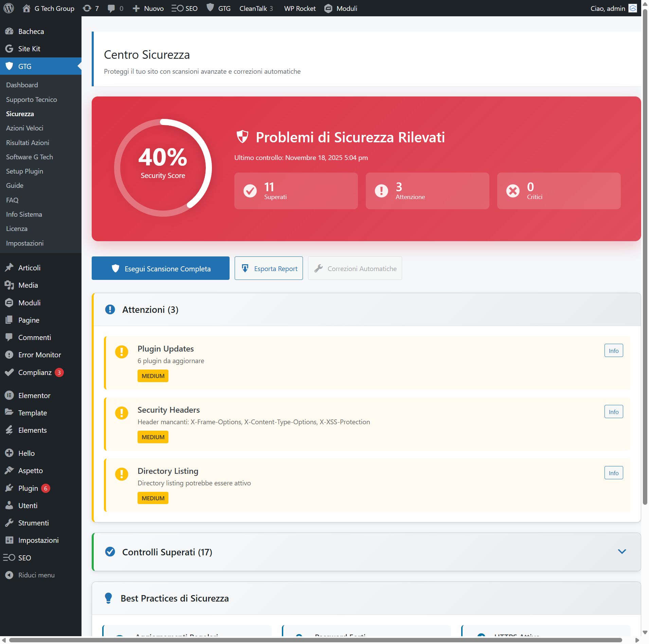The image size is (649, 644).
Task: Click the WordPress logo in admin bar
Action: (8, 8)
